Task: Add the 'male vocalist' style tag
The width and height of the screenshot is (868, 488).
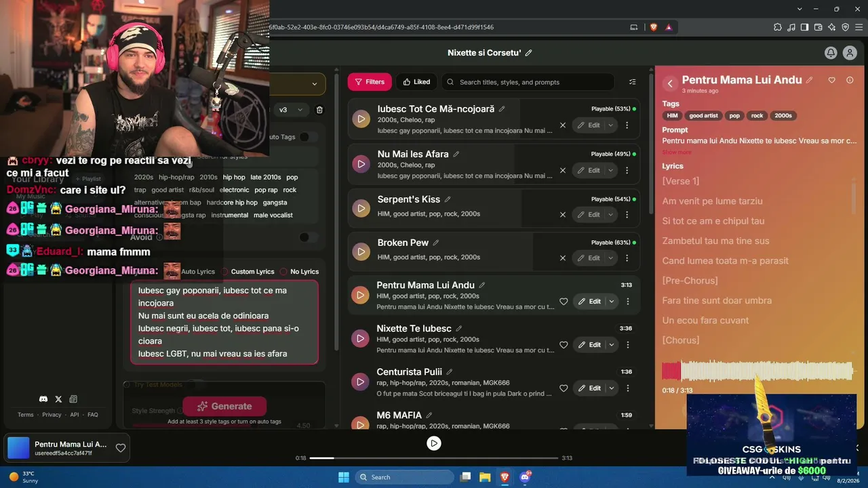Action: click(273, 216)
